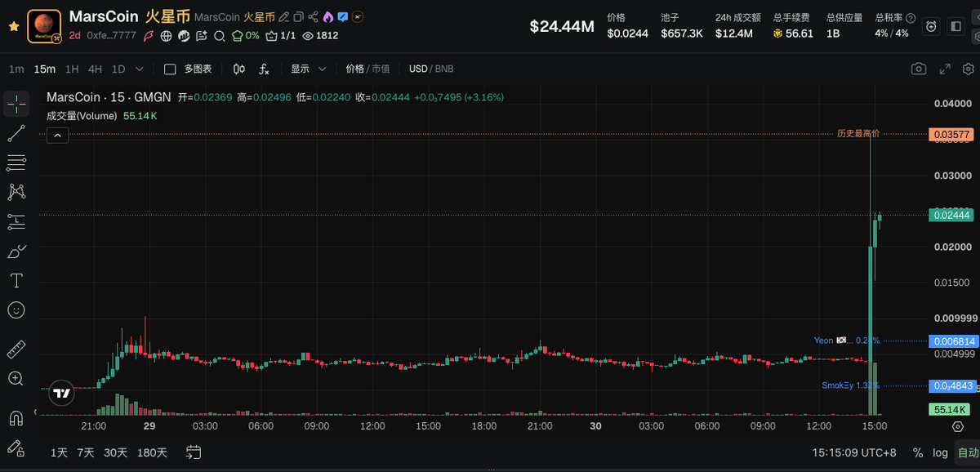The image size is (980, 472).
Task: Set chart range to 30天
Action: coord(115,452)
